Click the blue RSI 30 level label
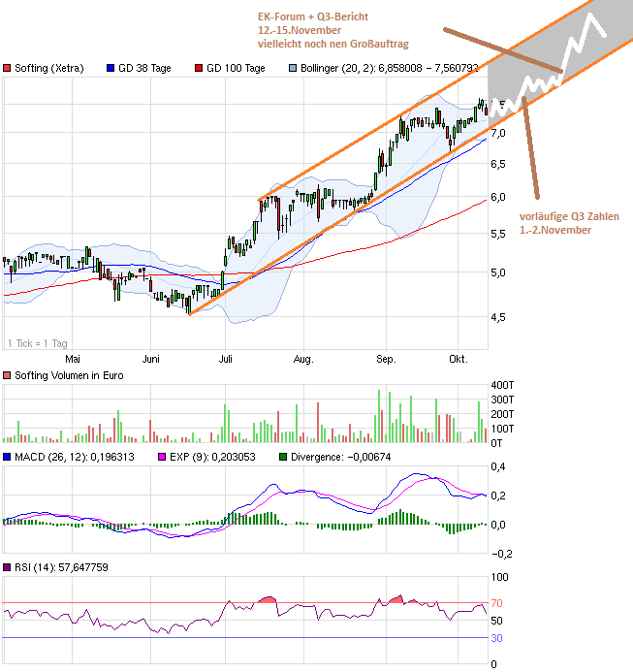The image size is (633, 672). tap(496, 639)
